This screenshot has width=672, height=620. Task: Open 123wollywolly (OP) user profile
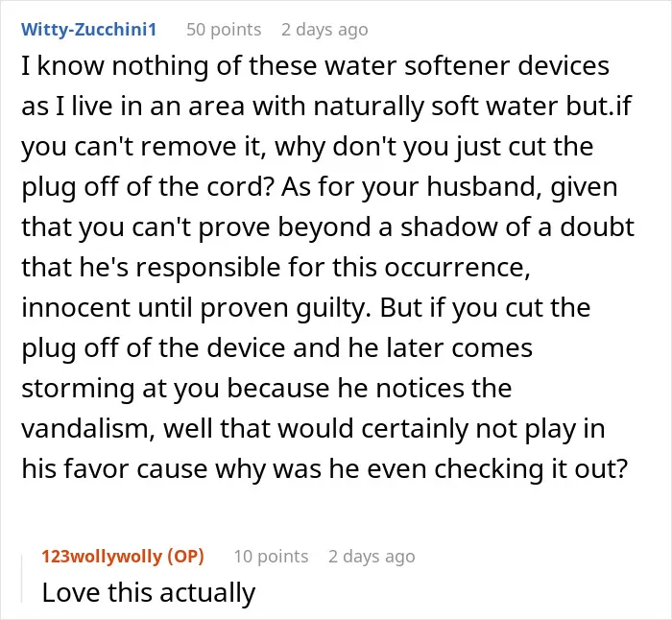pyautogui.click(x=123, y=556)
